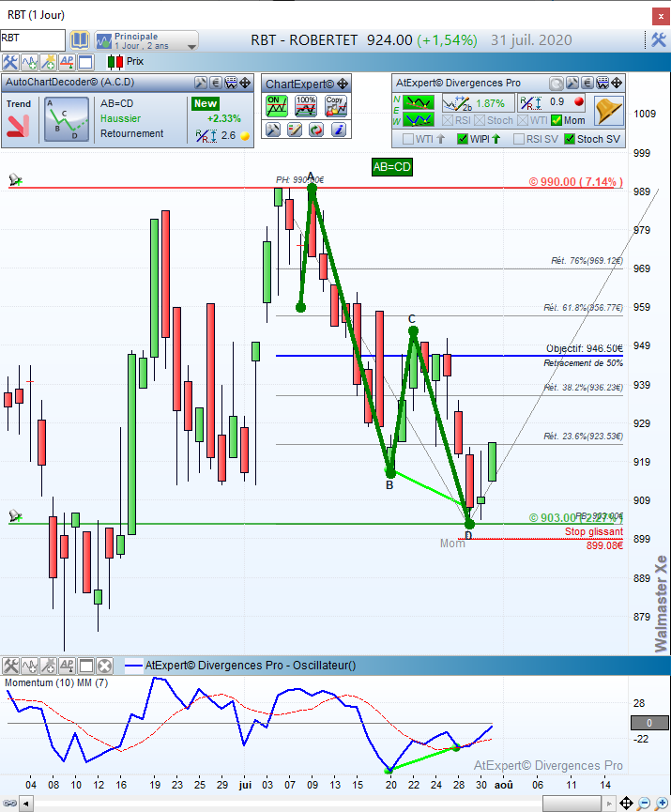
Task: Click the golden alert bell button
Action: coord(608,111)
